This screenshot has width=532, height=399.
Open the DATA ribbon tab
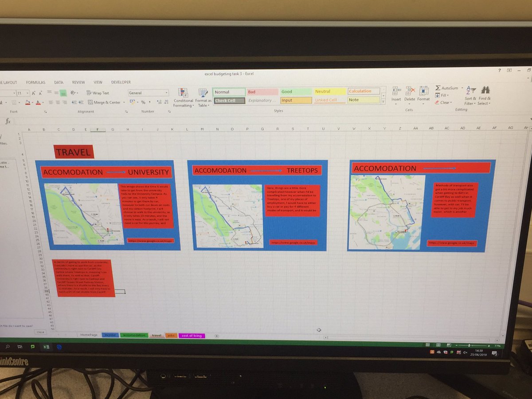[x=59, y=82]
